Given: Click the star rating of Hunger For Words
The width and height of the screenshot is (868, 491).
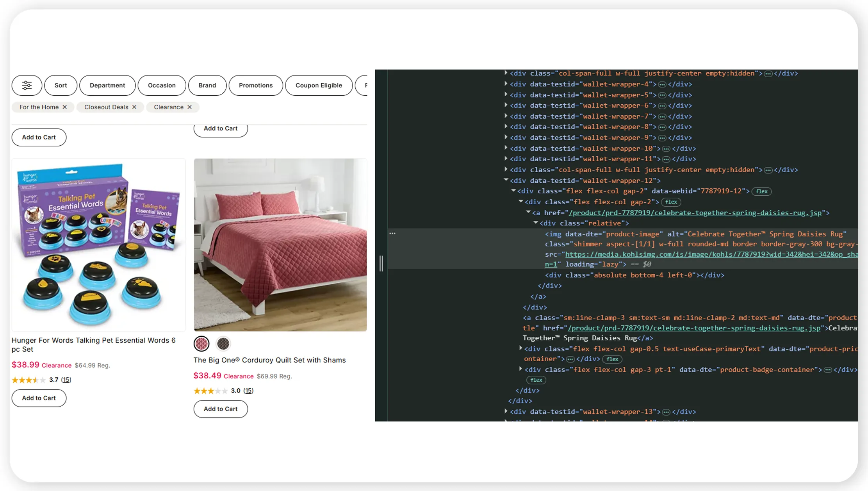Looking at the screenshot, I should coord(29,380).
